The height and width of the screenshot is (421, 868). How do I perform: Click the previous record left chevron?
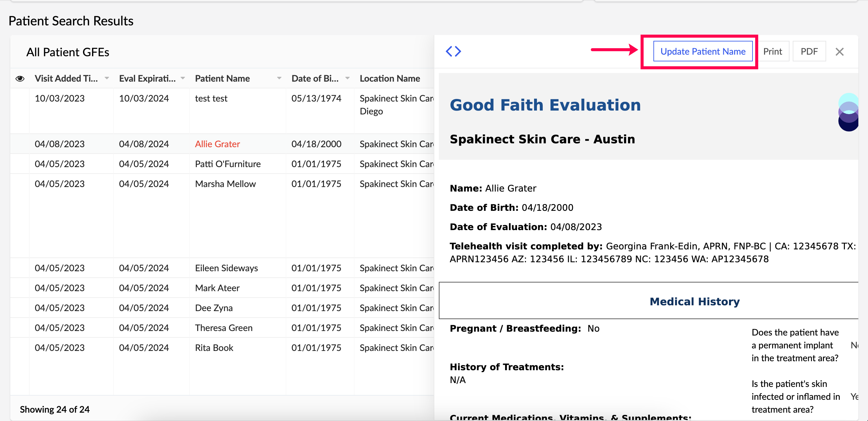(x=449, y=51)
